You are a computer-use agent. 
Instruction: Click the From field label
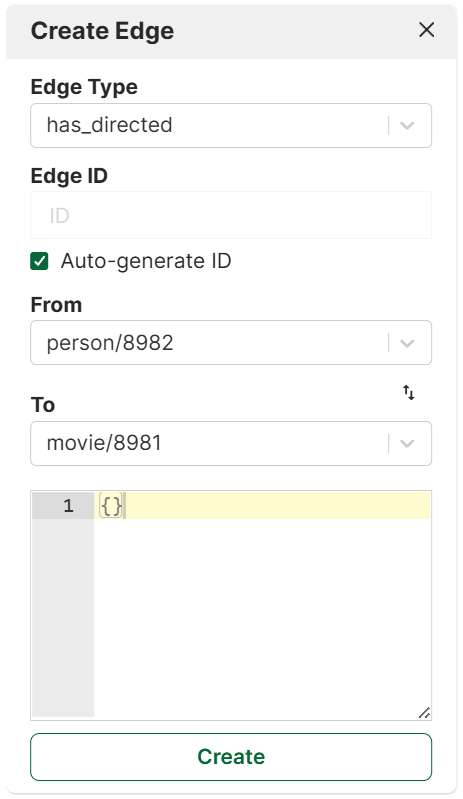tap(56, 305)
